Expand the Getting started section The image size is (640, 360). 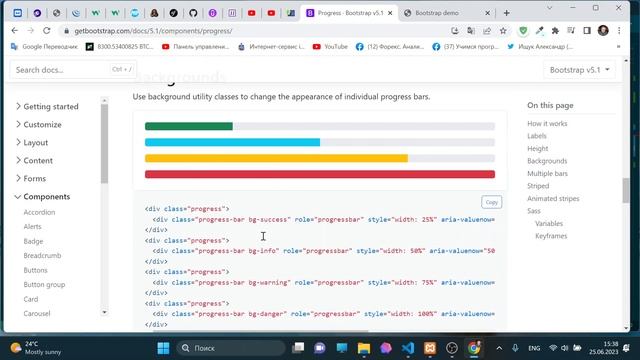[x=47, y=107]
